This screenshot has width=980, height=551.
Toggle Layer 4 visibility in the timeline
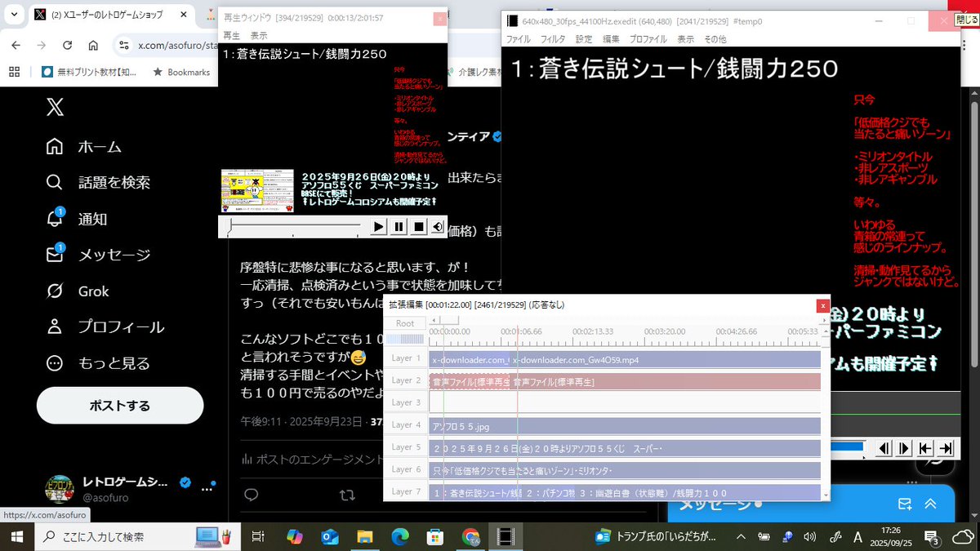tap(406, 425)
